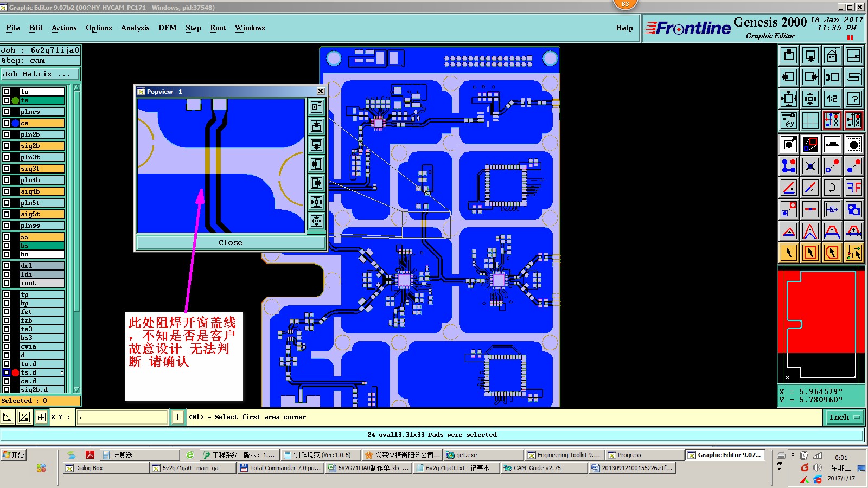The width and height of the screenshot is (868, 488).
Task: Click the zoom in expand icon
Action: tap(789, 99)
